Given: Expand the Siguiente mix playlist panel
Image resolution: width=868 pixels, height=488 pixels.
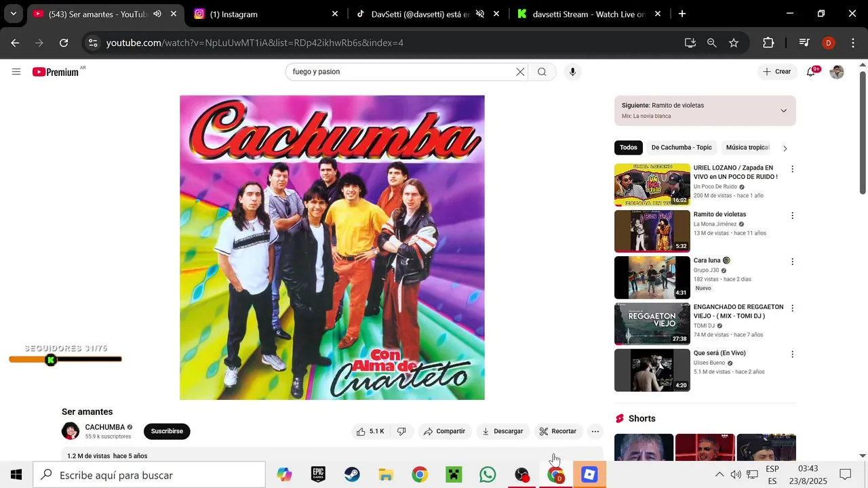Looking at the screenshot, I should pos(783,110).
